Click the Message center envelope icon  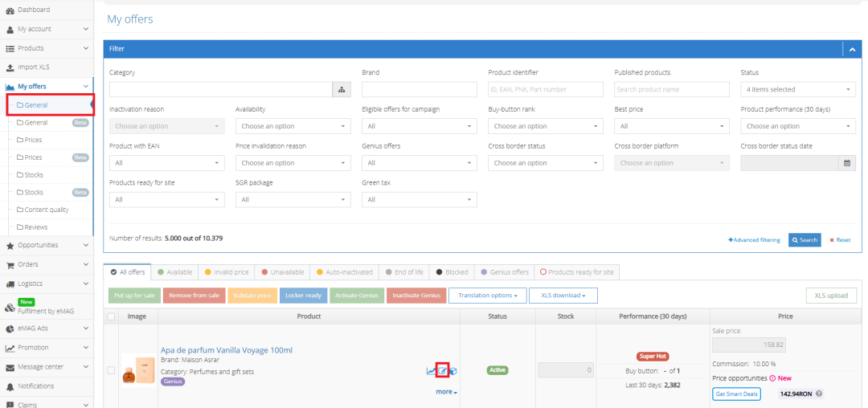[x=10, y=367]
